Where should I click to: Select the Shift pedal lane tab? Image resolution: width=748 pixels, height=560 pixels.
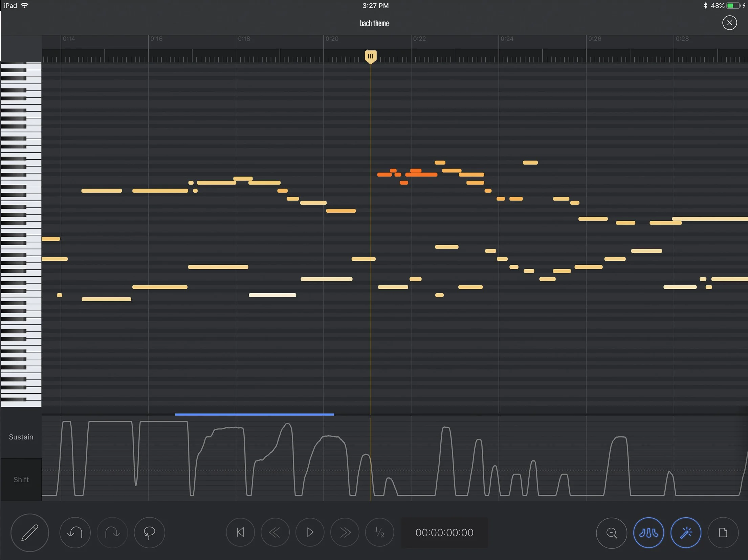(21, 480)
